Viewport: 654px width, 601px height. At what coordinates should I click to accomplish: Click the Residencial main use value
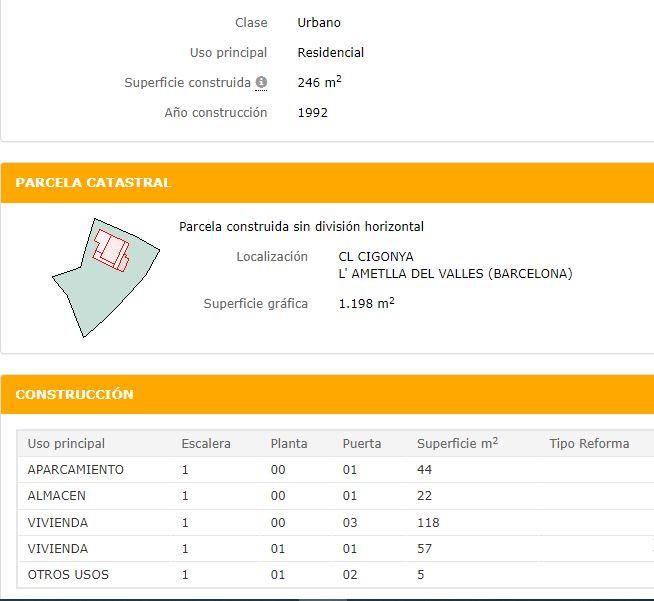click(x=331, y=53)
